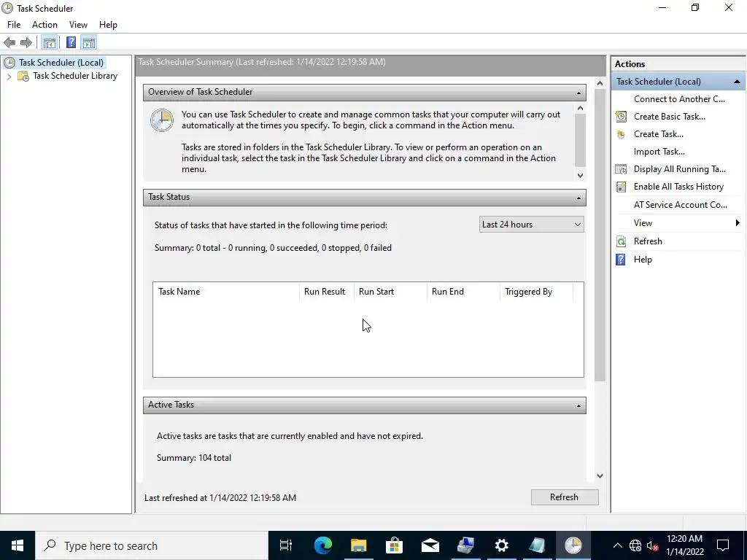Click the network globe tray icon
This screenshot has height=560, width=747.
[x=635, y=545]
